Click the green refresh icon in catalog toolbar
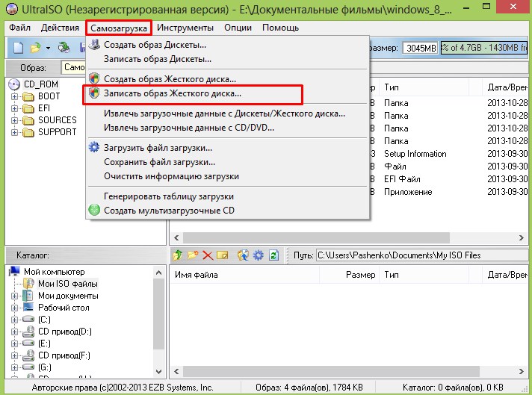 point(273,255)
